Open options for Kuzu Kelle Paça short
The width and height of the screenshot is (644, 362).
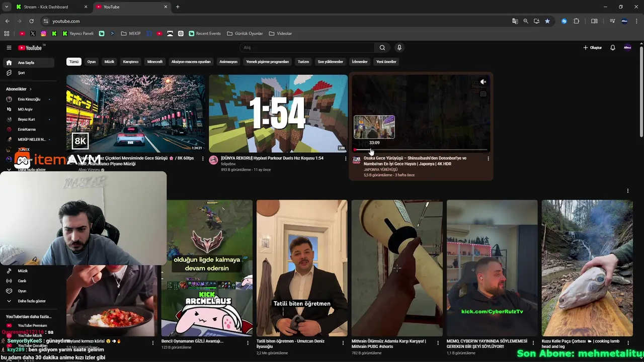(x=628, y=343)
